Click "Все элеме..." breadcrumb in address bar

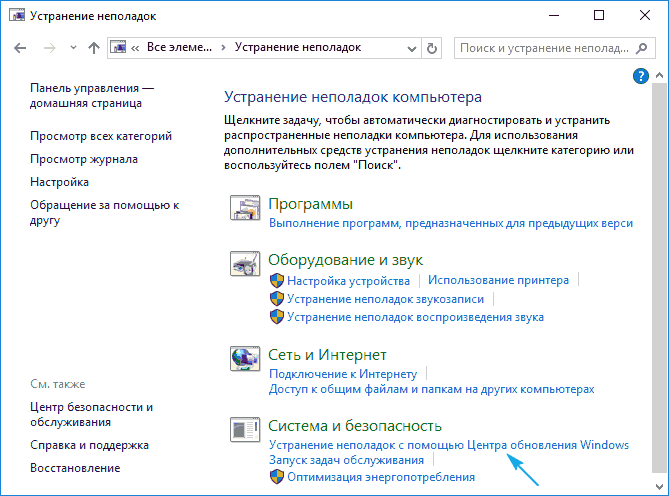point(177,47)
